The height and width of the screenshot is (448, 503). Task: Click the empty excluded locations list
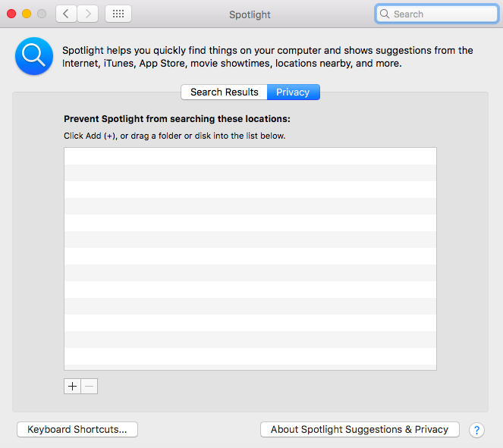[250, 258]
